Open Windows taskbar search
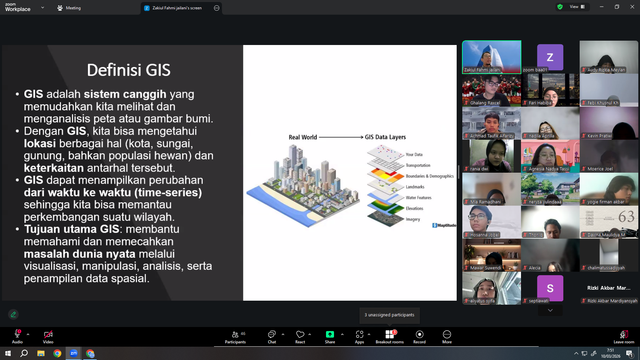Viewport: 640px width, 360px height. [x=24, y=353]
